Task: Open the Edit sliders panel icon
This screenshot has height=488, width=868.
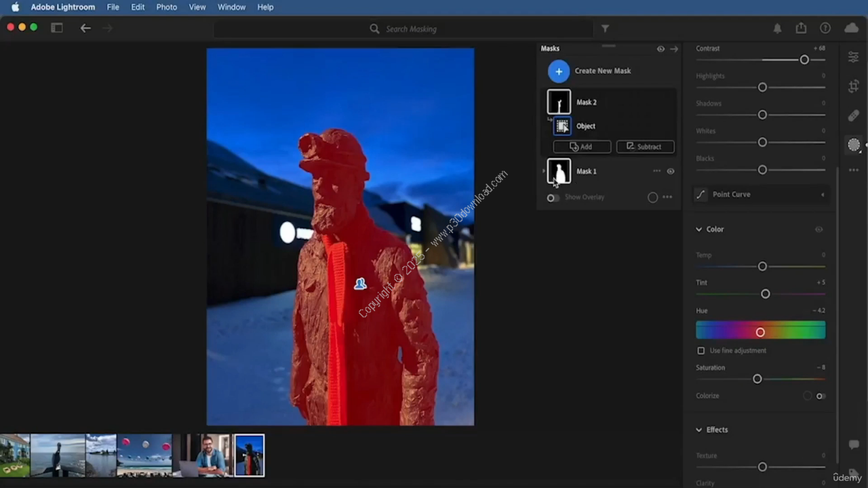Action: tap(854, 58)
